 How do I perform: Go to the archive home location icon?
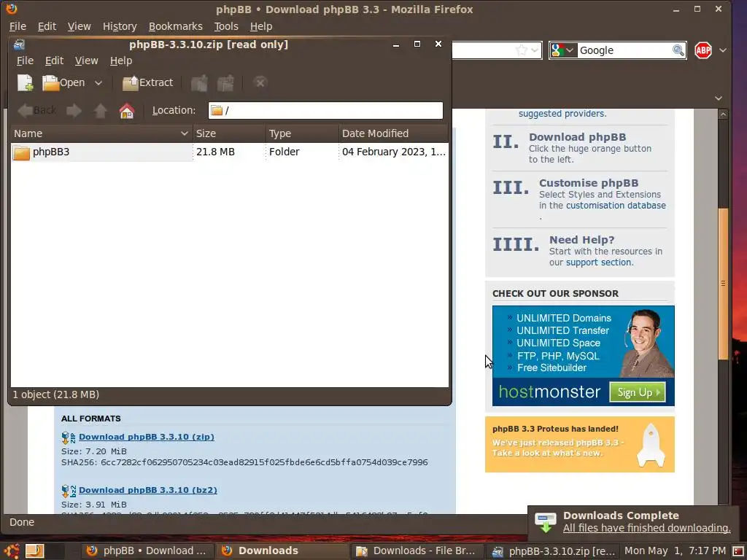(127, 111)
